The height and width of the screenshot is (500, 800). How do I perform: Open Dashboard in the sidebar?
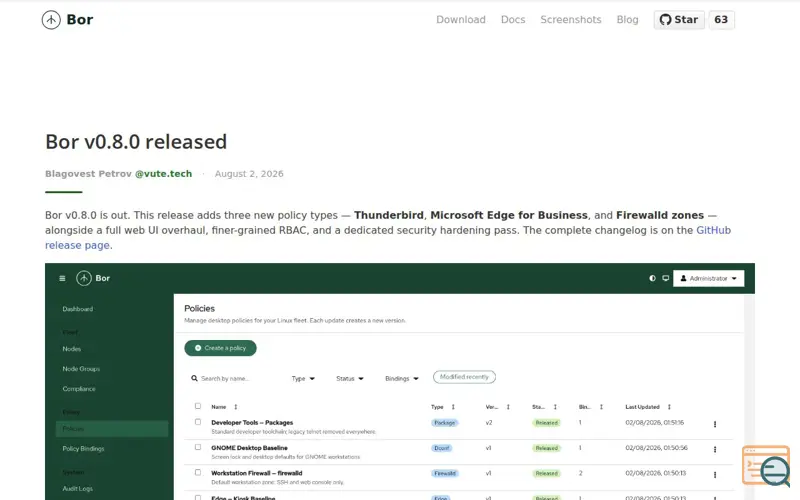click(78, 309)
